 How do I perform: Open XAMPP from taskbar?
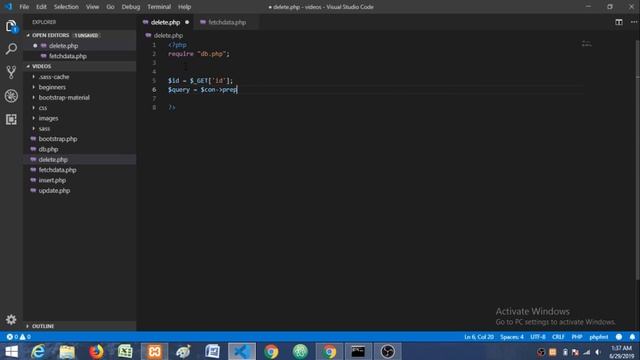pos(154,351)
